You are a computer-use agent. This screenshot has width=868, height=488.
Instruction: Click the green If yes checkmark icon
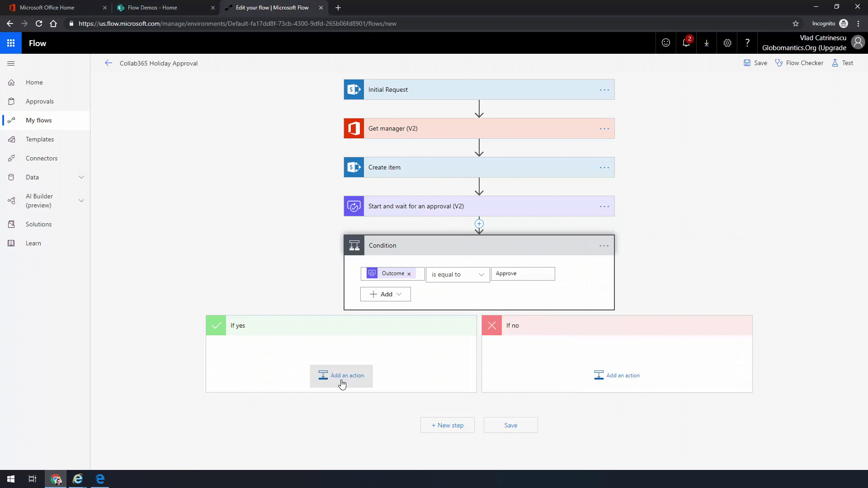[x=216, y=325]
